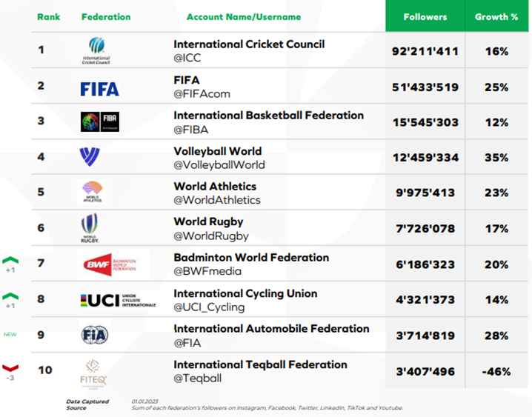Click the @VolleyballWorld account handle

pos(219,164)
